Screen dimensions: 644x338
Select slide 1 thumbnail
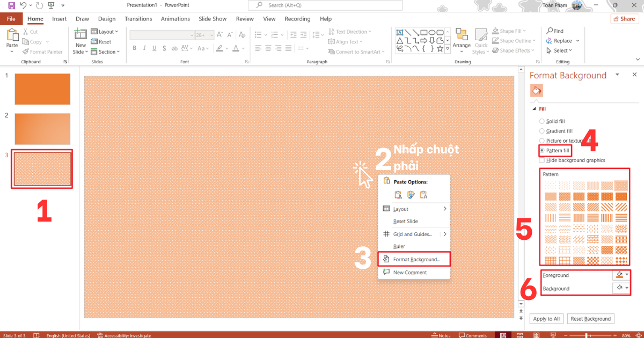click(42, 89)
